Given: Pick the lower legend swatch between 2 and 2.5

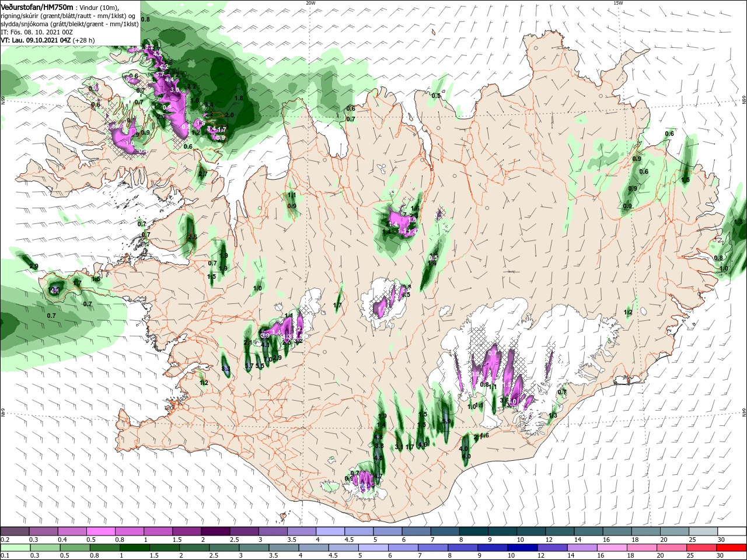Looking at the screenshot, I should [194, 548].
